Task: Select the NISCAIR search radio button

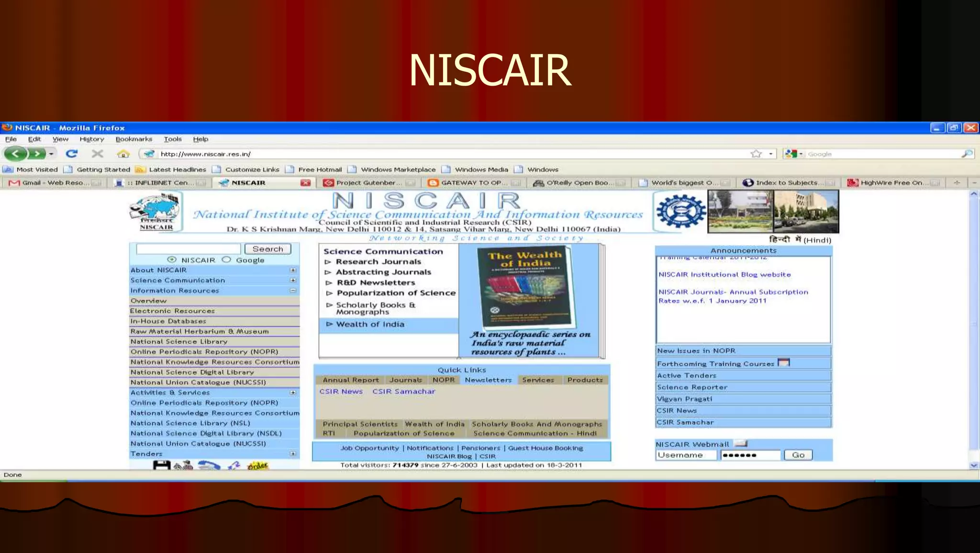Action: pos(172,260)
